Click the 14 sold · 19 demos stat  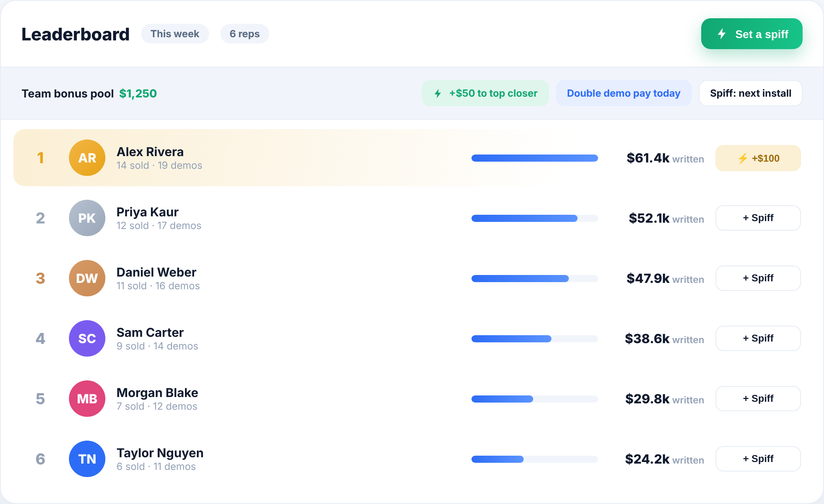point(159,165)
